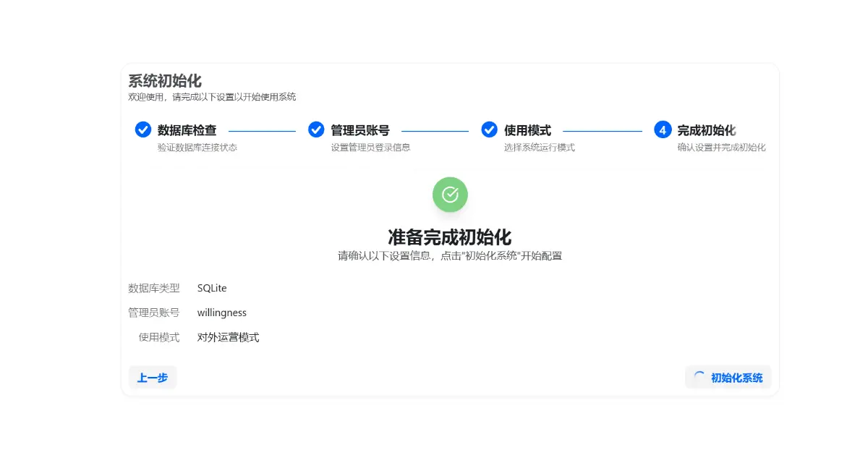868x450 pixels.
Task: Click the 上一步 button
Action: tap(153, 377)
